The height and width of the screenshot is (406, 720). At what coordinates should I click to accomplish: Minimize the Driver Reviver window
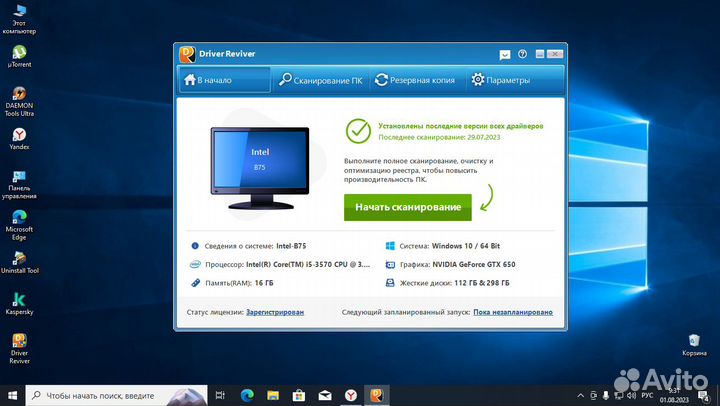click(540, 54)
